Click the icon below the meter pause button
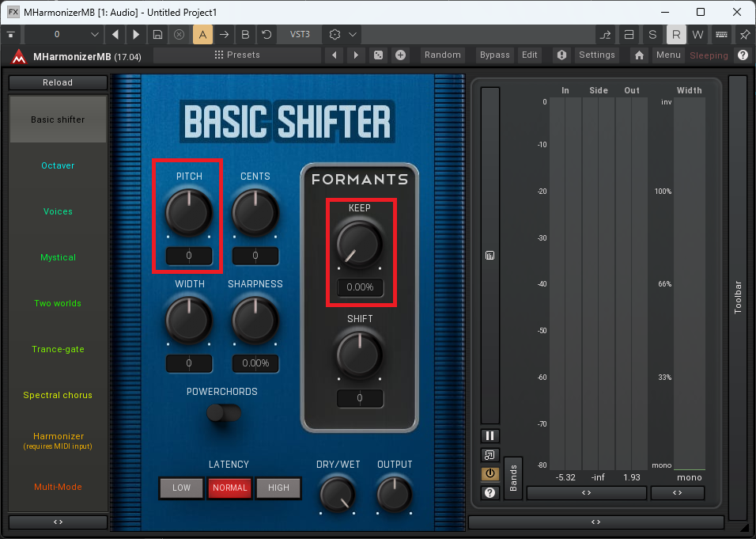Image resolution: width=756 pixels, height=539 pixels. click(490, 454)
